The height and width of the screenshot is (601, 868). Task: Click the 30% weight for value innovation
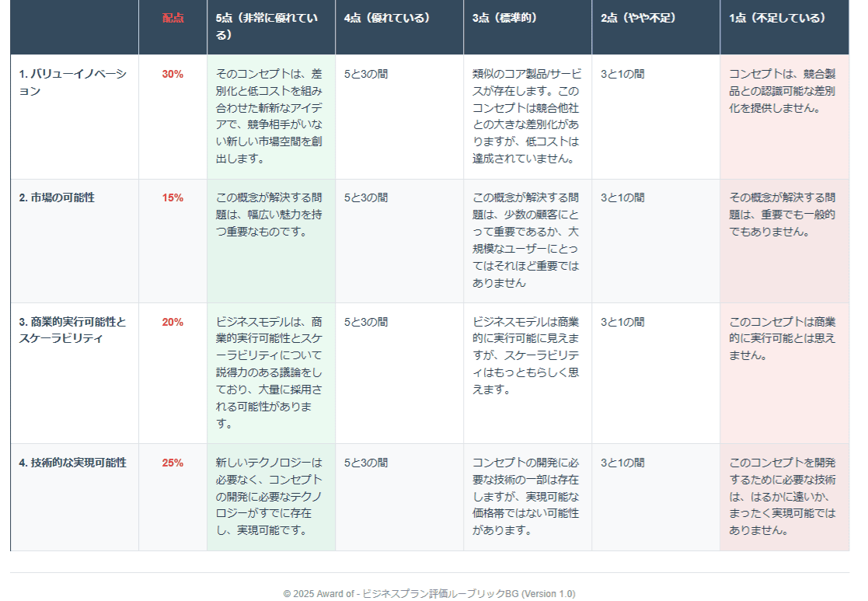click(173, 74)
